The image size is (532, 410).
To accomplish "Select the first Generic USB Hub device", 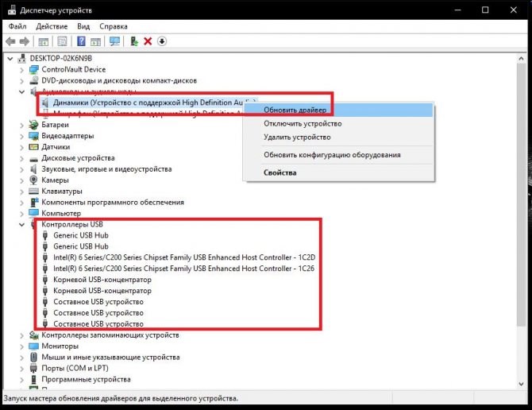I will [x=81, y=236].
